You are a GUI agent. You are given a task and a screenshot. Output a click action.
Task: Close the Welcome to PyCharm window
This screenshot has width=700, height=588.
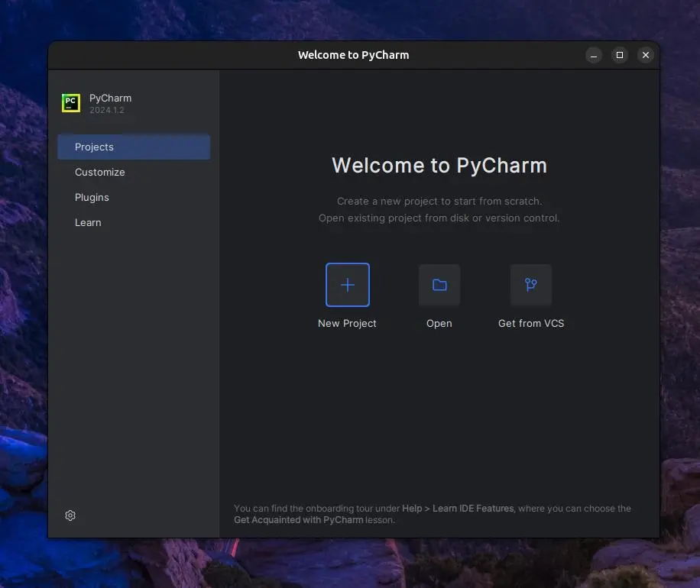pos(646,55)
